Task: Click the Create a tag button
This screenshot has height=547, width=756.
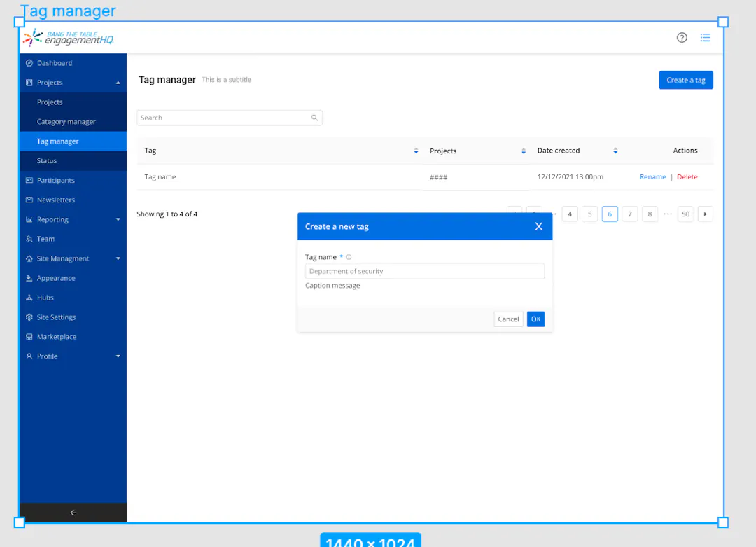Action: (685, 81)
